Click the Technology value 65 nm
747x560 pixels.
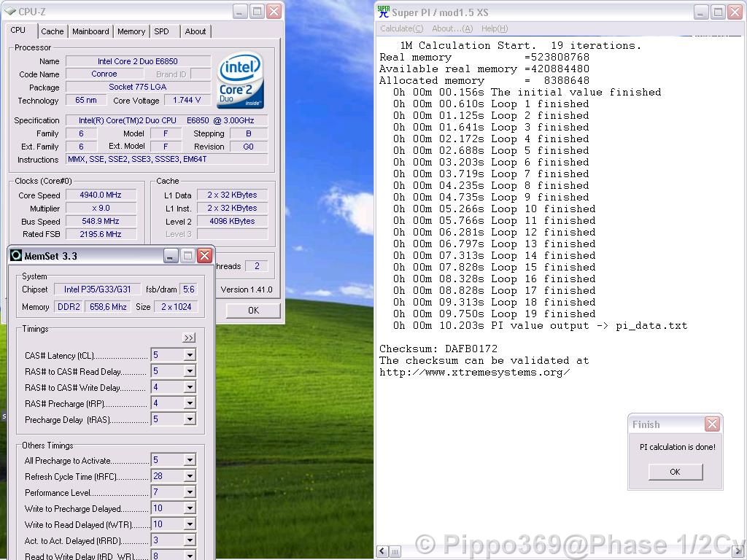86,100
